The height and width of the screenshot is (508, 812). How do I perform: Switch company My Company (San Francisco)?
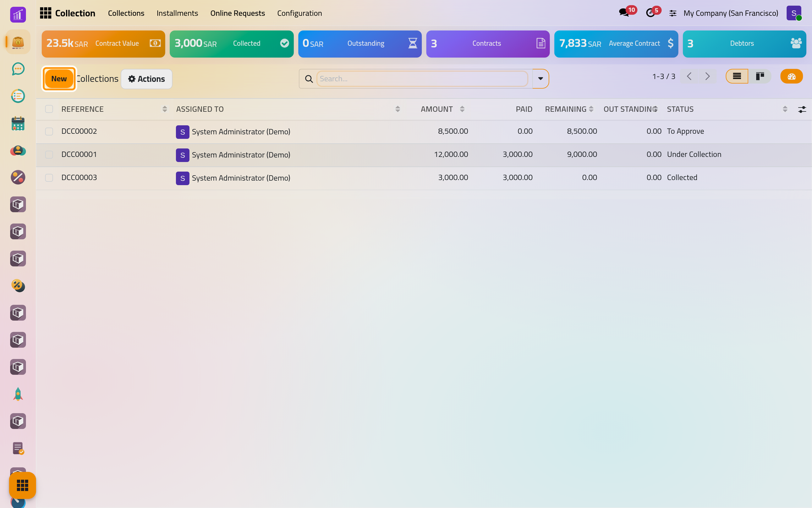731,13
